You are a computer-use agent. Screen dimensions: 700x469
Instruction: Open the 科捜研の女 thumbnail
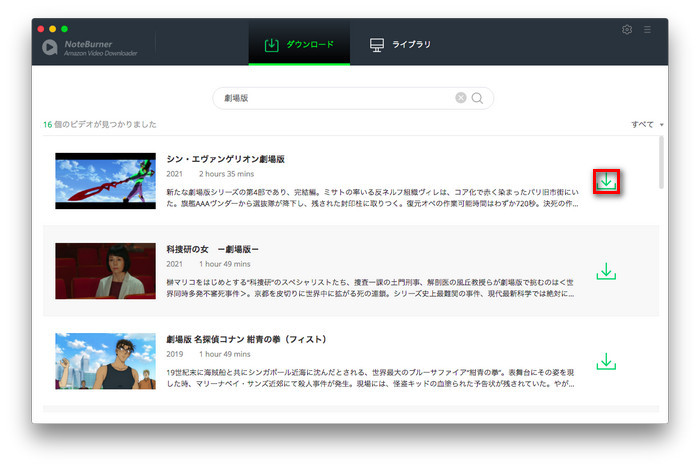(105, 271)
